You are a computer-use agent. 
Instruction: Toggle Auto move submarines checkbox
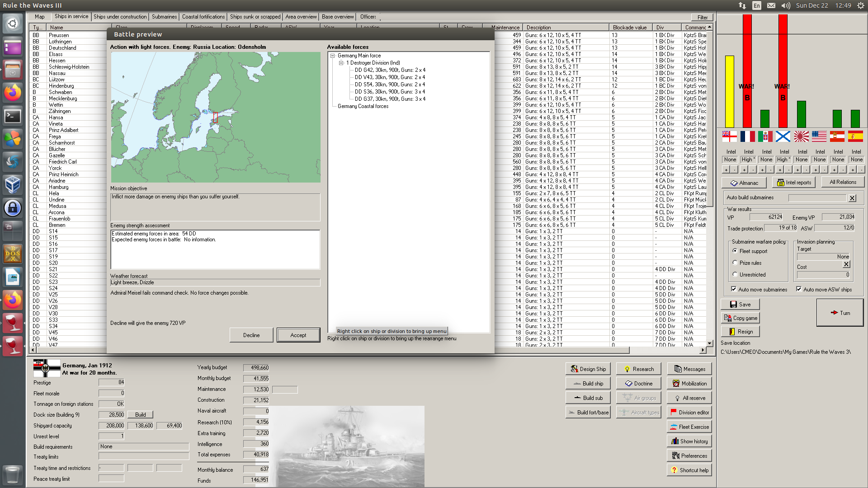click(734, 289)
